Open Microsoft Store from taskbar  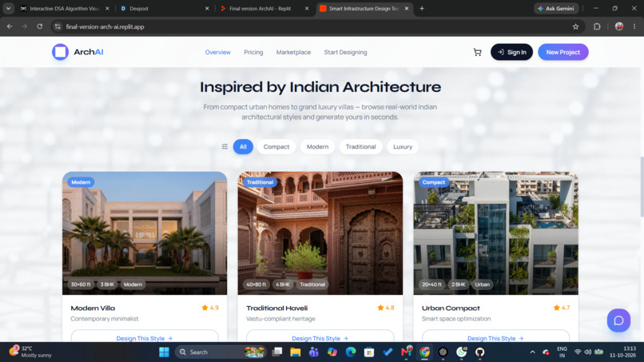pyautogui.click(x=369, y=352)
